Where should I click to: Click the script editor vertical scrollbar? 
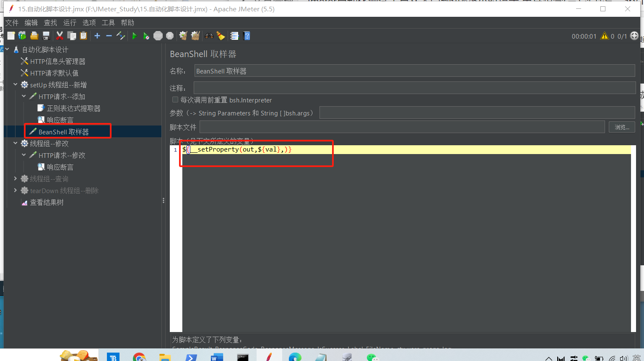coord(634,238)
